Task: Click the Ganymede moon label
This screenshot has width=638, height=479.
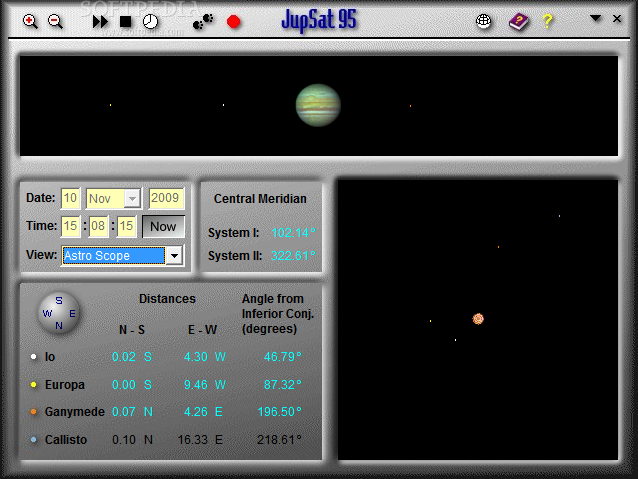Action: coord(74,412)
